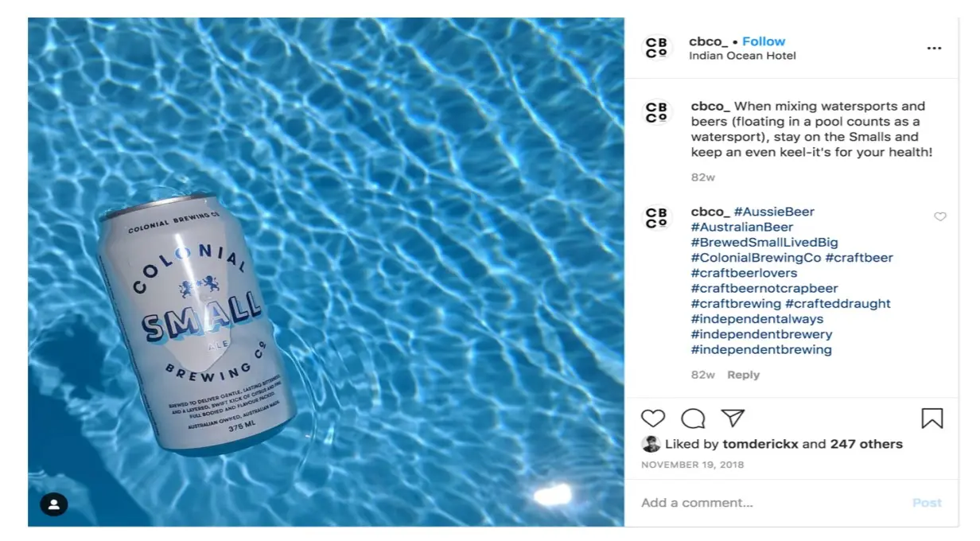The width and height of the screenshot is (980, 541).
Task: Open cbco_ avatar beside hashtag comment
Action: [656, 218]
